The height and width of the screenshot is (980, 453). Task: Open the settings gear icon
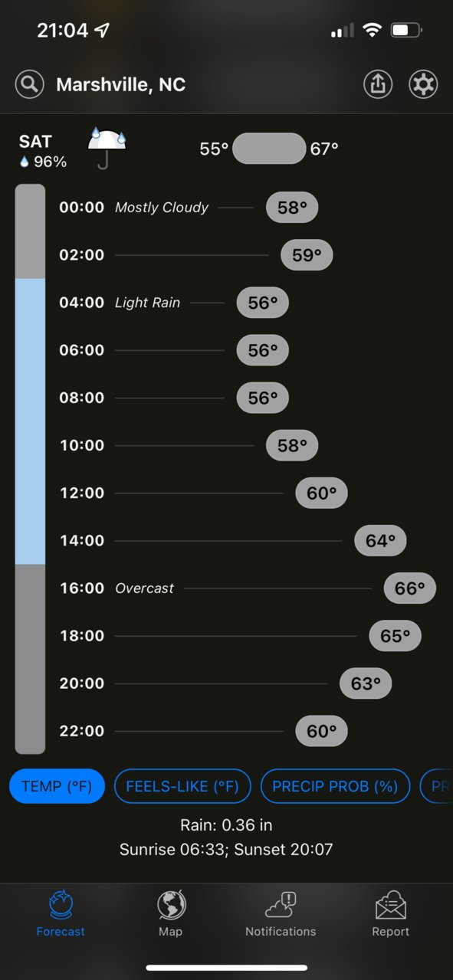click(423, 84)
